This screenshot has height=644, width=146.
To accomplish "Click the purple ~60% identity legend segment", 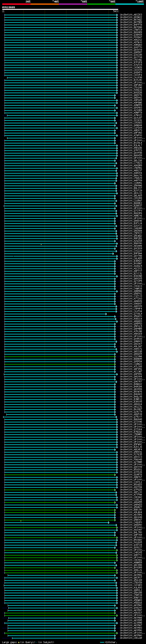I will pos(73,4).
